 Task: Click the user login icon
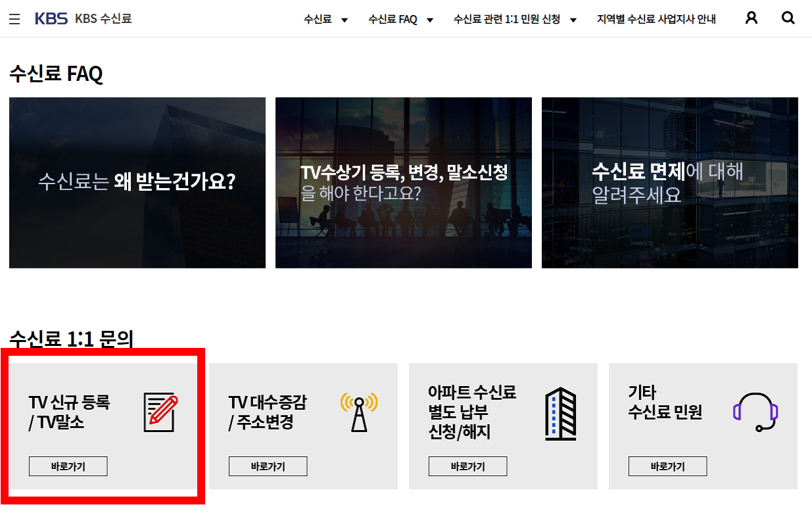click(x=751, y=18)
